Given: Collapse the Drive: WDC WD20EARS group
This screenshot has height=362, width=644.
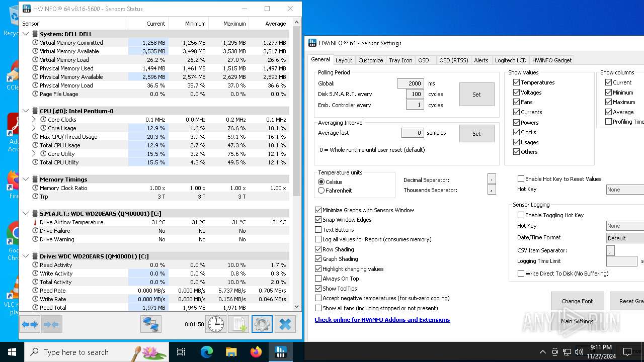Looking at the screenshot, I should click(26, 256).
